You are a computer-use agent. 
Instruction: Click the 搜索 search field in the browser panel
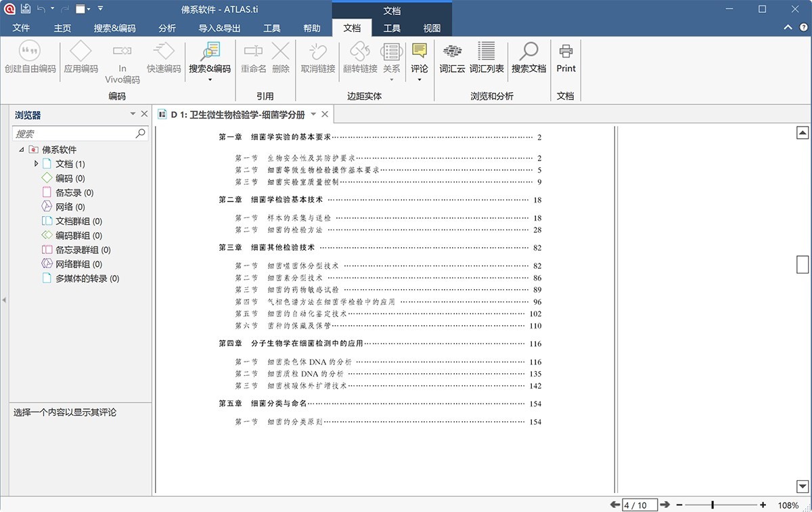(74, 133)
